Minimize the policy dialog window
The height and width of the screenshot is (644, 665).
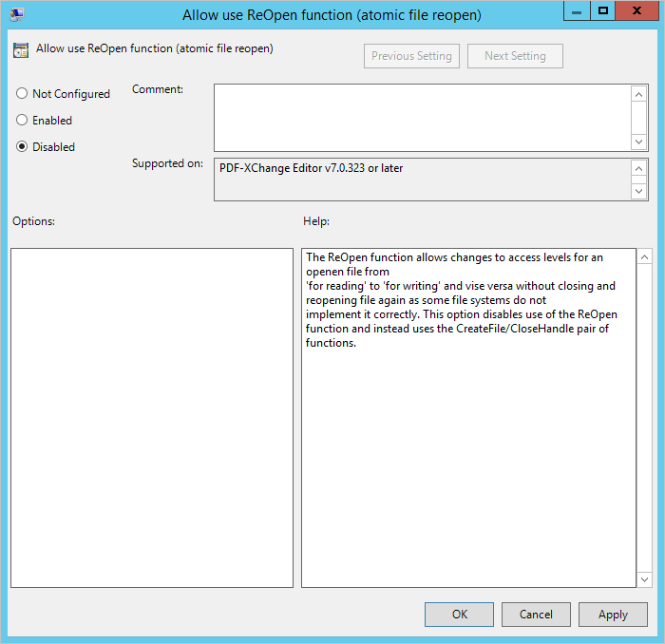pos(577,11)
